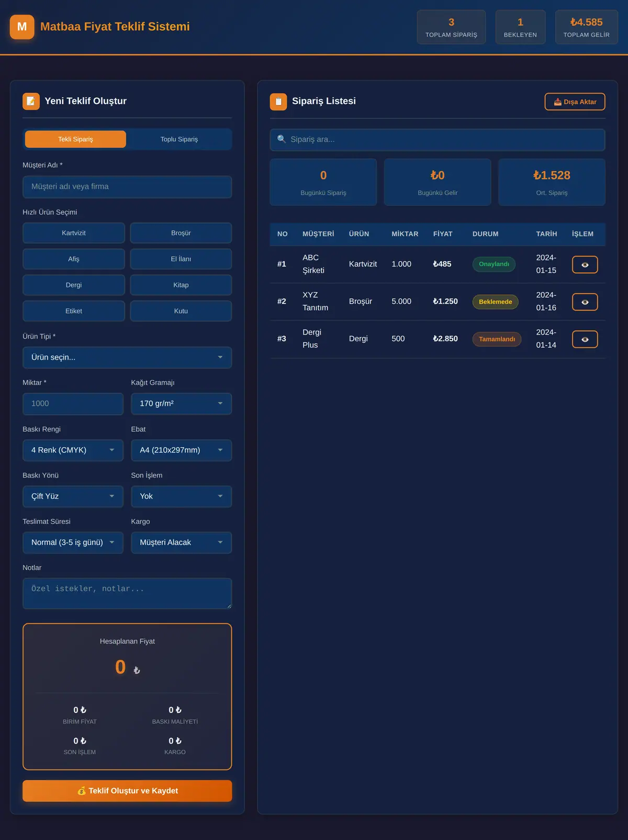628x840 pixels.
Task: Pick the Broşür quick product
Action: tap(181, 233)
